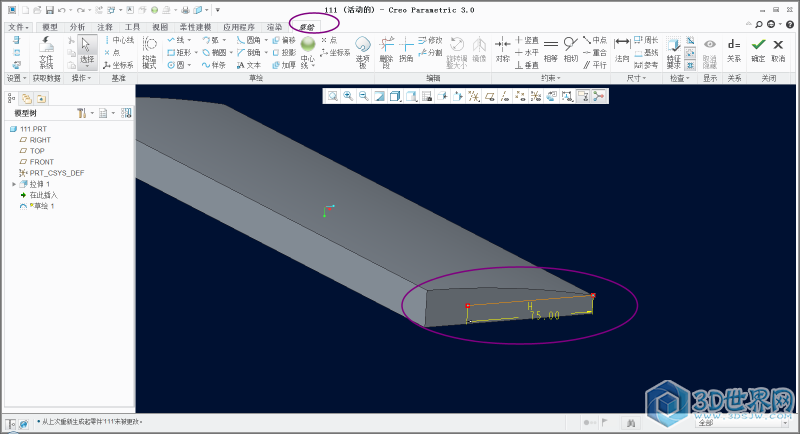Screen dimensions: 800x434
Task: Select the 圆 (Circle) sketch tool
Action: click(x=176, y=65)
